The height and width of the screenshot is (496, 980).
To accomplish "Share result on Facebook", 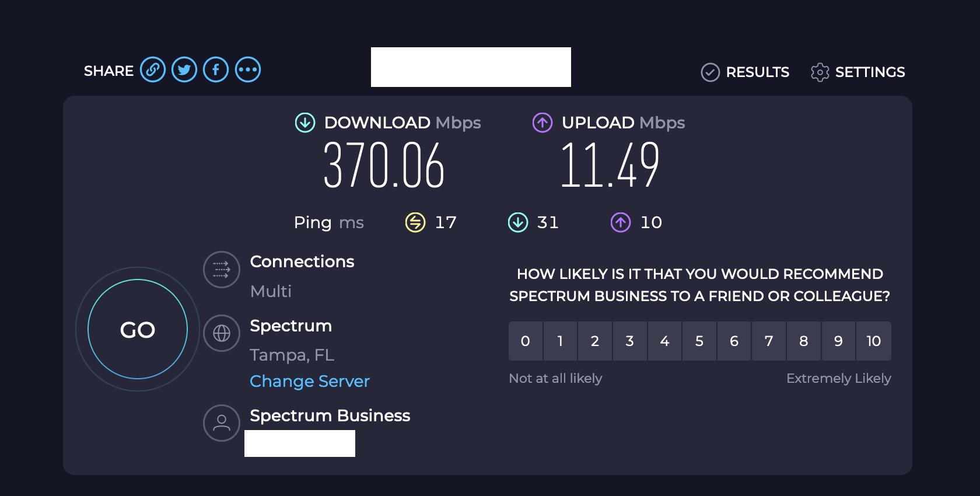I will [216, 70].
